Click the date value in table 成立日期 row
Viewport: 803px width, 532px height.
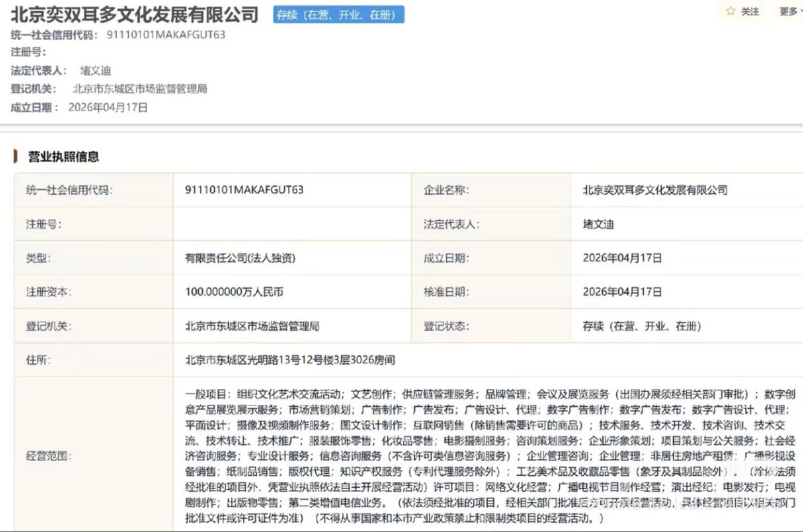click(x=622, y=258)
